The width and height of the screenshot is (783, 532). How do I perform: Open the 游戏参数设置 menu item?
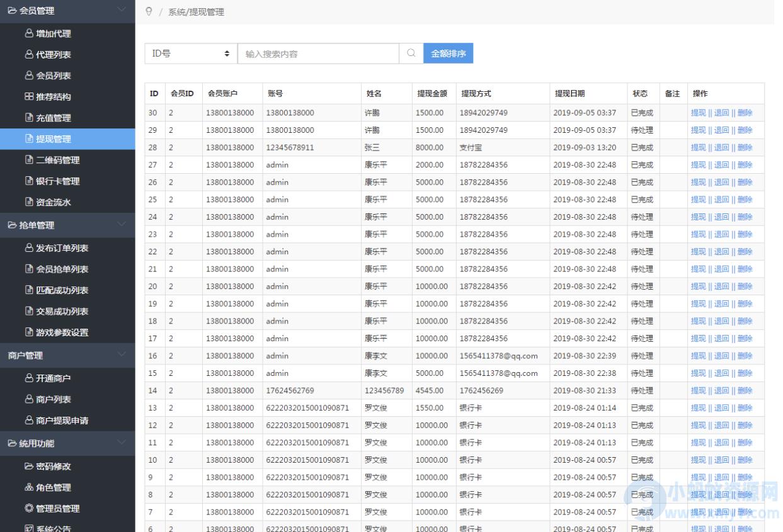coord(67,332)
